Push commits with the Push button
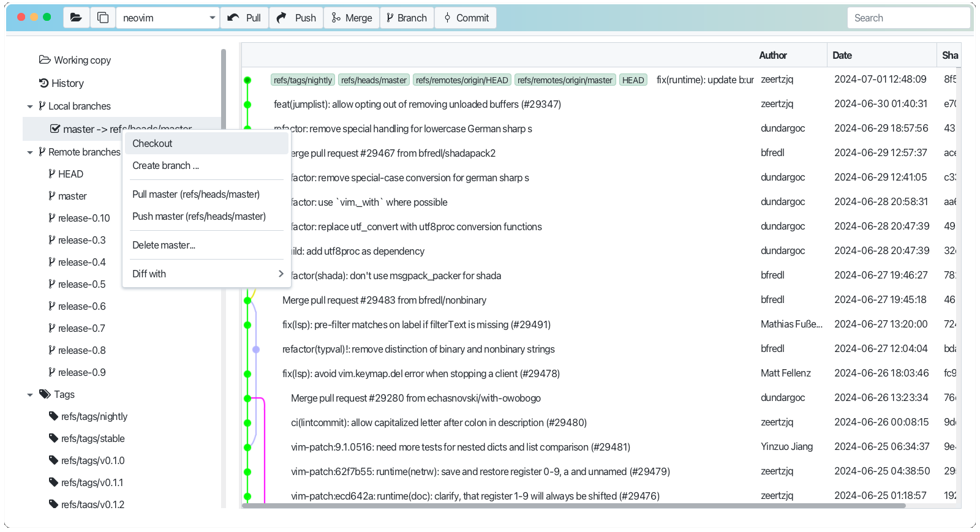This screenshot has width=980, height=532. point(296,18)
